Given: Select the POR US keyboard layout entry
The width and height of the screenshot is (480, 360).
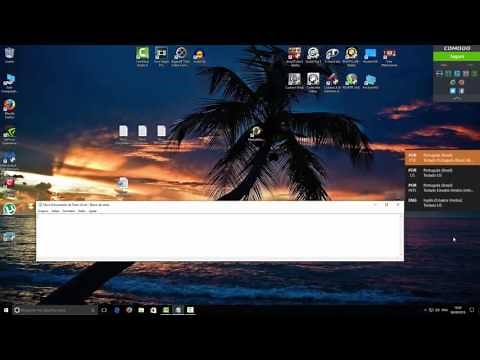Looking at the screenshot, I should (x=442, y=173).
